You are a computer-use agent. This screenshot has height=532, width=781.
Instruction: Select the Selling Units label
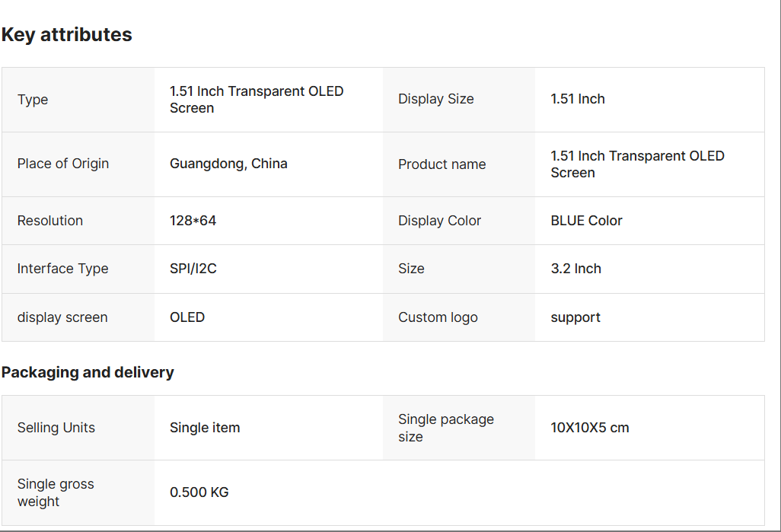(56, 428)
